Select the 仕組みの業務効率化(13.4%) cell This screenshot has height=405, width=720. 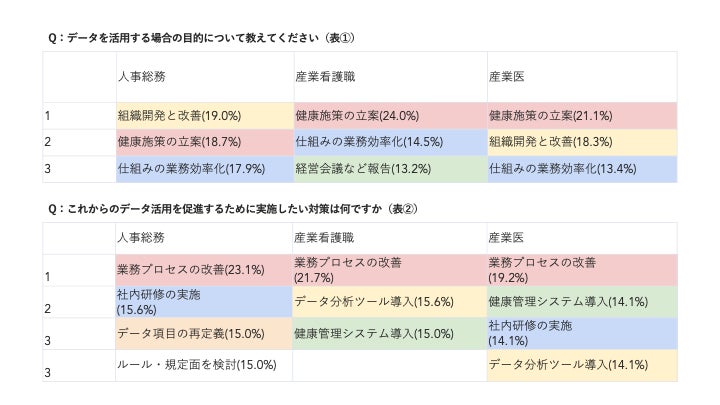(563, 169)
